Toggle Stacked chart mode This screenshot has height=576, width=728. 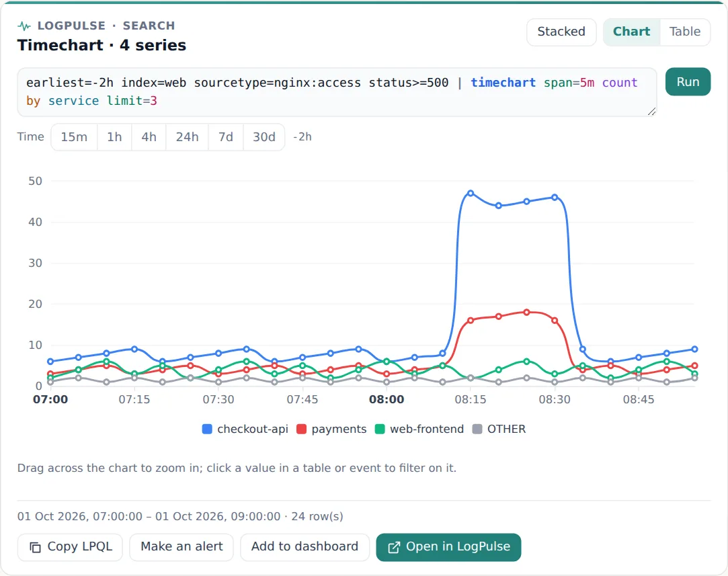pos(561,32)
